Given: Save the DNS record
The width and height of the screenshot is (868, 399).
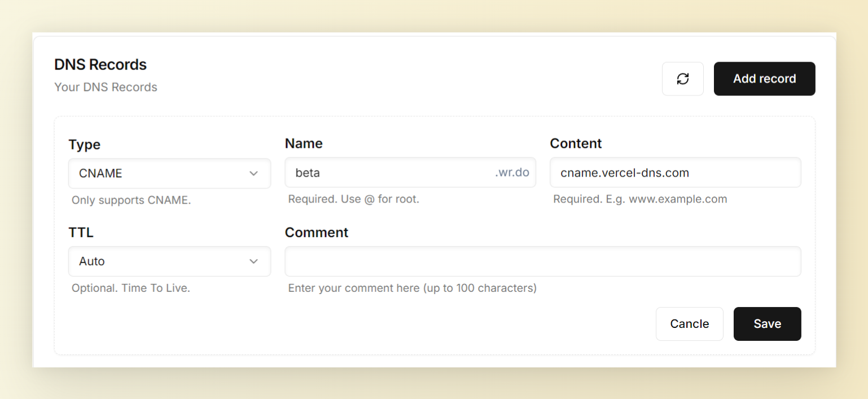Looking at the screenshot, I should [x=767, y=324].
